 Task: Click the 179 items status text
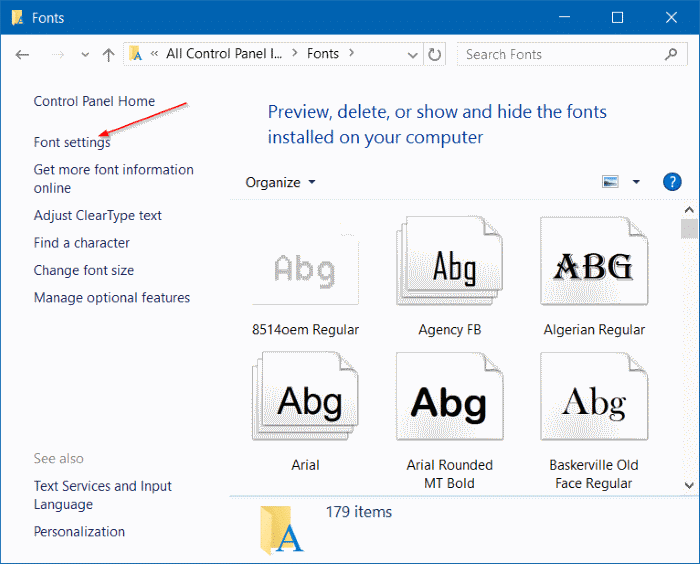pyautogui.click(x=358, y=512)
